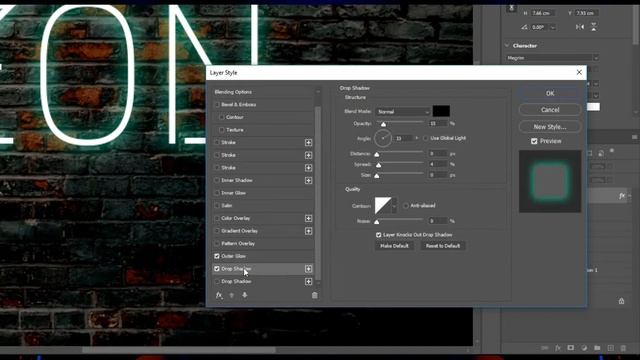Add another Color Overlay effect instance

[308, 218]
